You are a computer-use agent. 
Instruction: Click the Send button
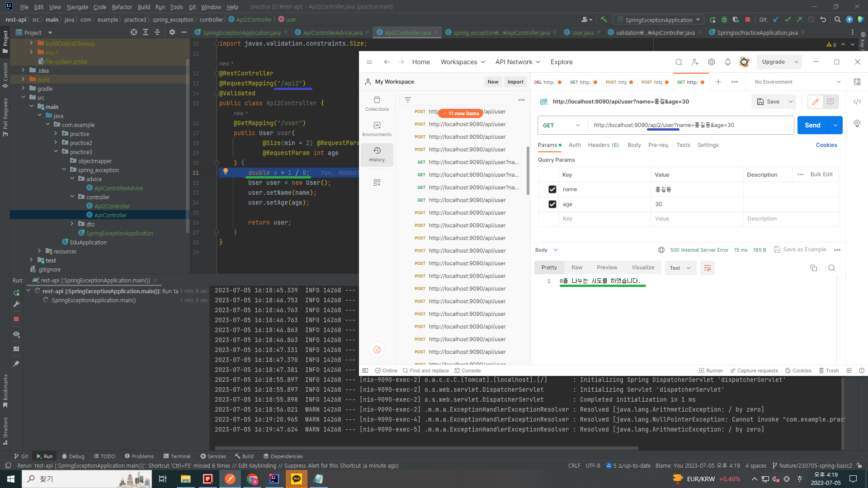[x=812, y=125]
